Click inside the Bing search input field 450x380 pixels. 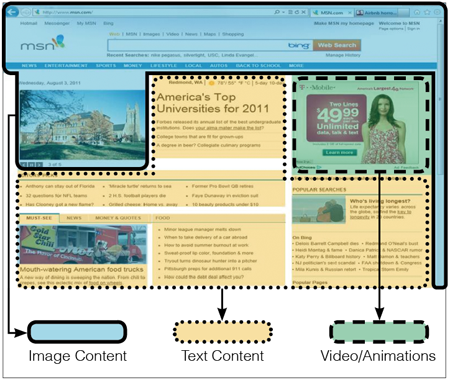click(197, 45)
